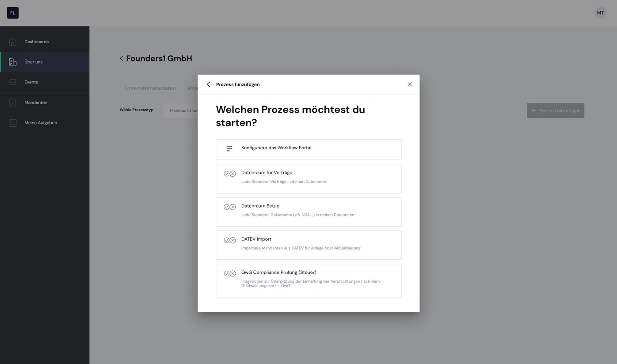Select the Datenraum Setup process
The width and height of the screenshot is (617, 364).
[x=308, y=212]
